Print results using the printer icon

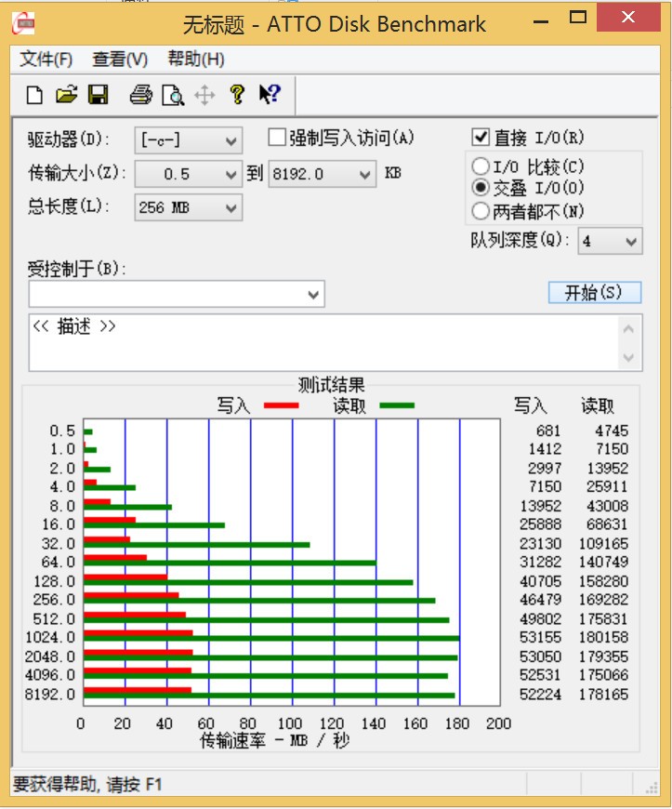click(x=140, y=95)
